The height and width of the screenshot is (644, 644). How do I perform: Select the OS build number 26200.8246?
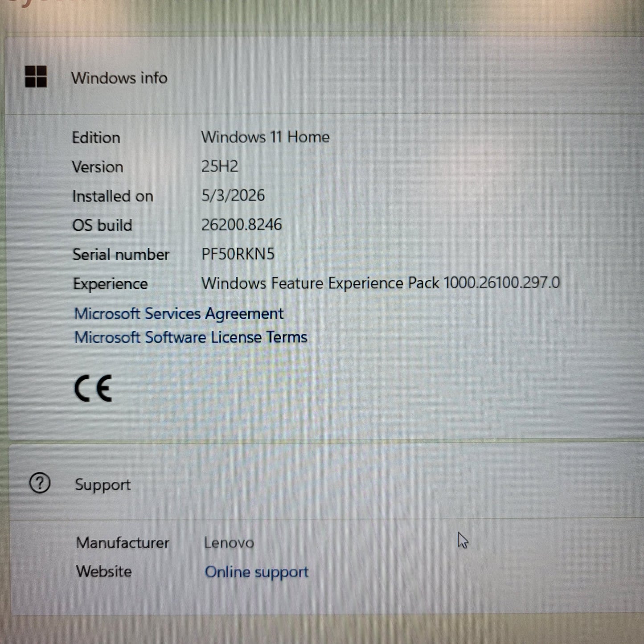coord(242,225)
